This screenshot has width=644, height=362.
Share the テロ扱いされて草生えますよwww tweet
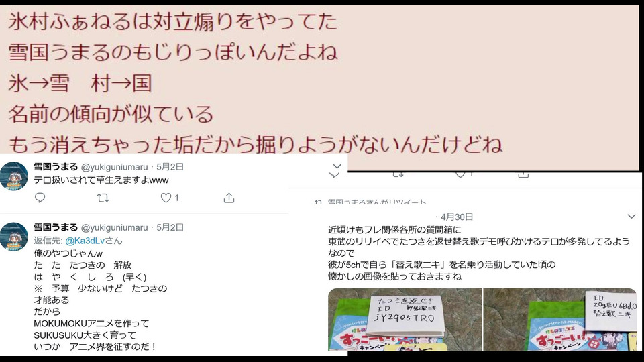click(x=229, y=198)
